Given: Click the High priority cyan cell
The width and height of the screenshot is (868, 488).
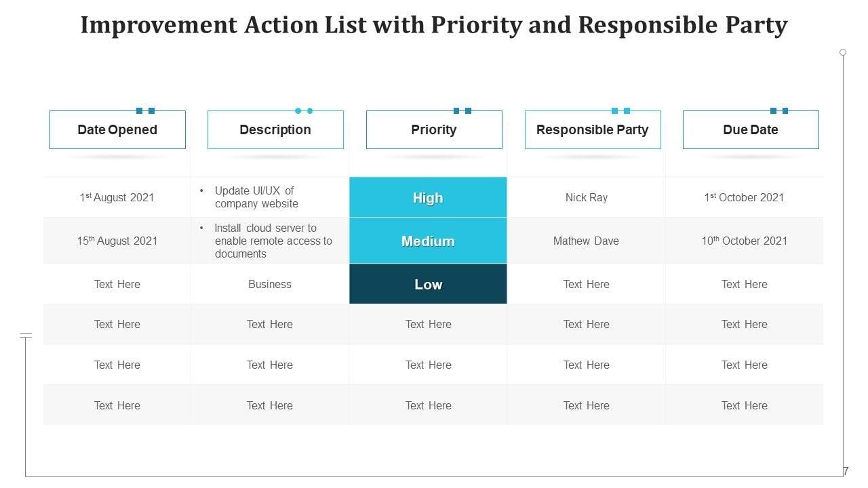Looking at the screenshot, I should (x=428, y=197).
